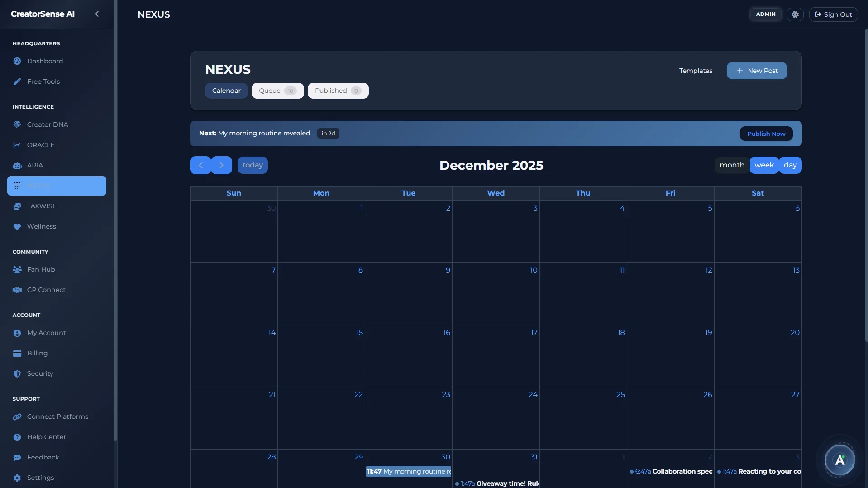The height and width of the screenshot is (488, 868).
Task: Open the Published tab
Action: coord(338,91)
